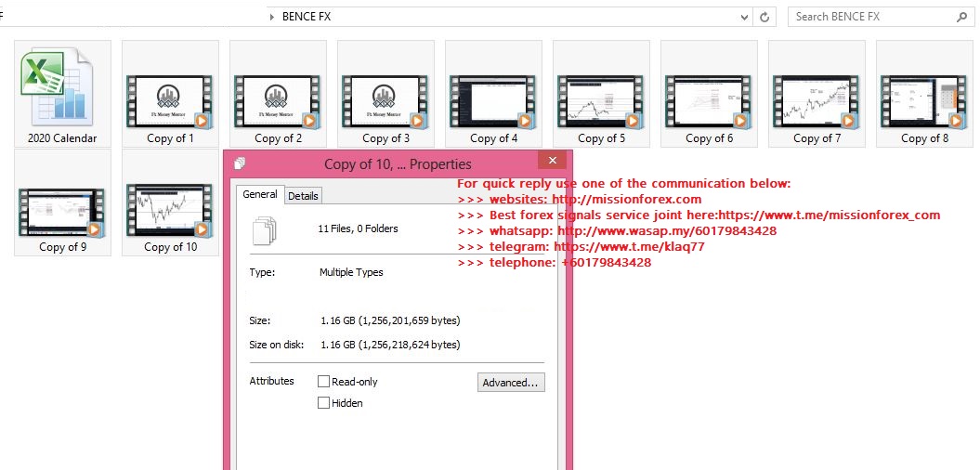The height and width of the screenshot is (470, 980).
Task: Select the Copy of 6 video
Action: [x=709, y=94]
